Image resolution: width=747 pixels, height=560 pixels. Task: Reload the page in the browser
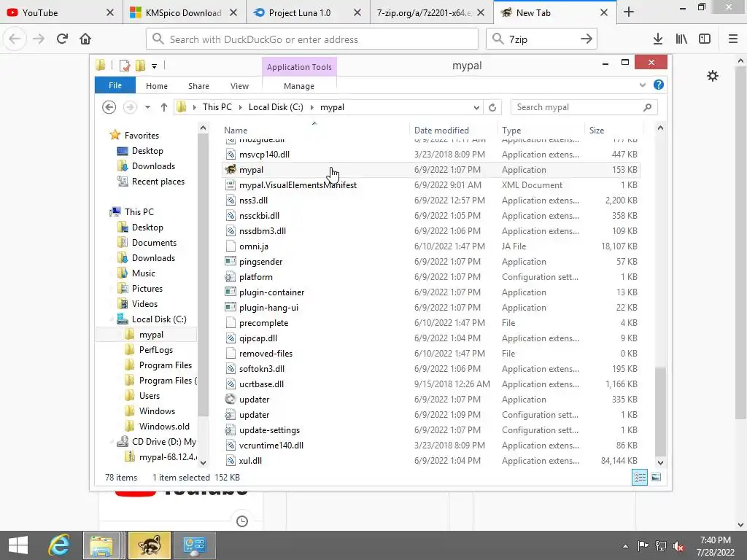pos(62,39)
